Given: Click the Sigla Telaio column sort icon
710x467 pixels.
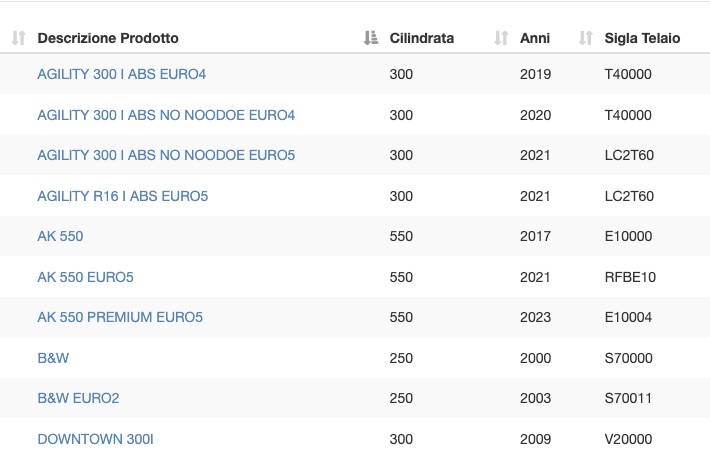Looking at the screenshot, I should (x=585, y=38).
